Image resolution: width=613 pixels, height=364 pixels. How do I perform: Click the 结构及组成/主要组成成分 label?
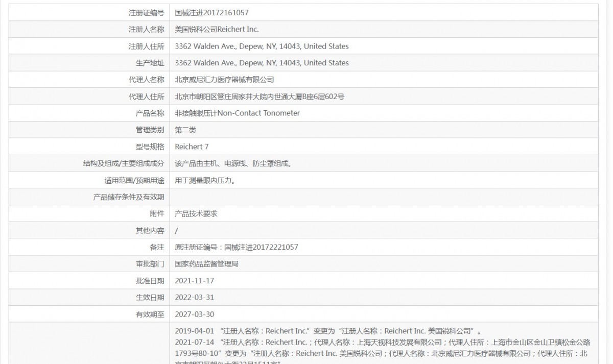click(x=124, y=164)
